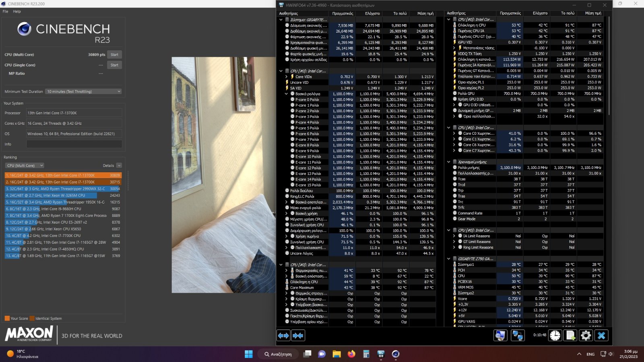Click the blue X icon in HWiNFO toolbar
Viewport: 644px width, 362px height.
point(601,335)
